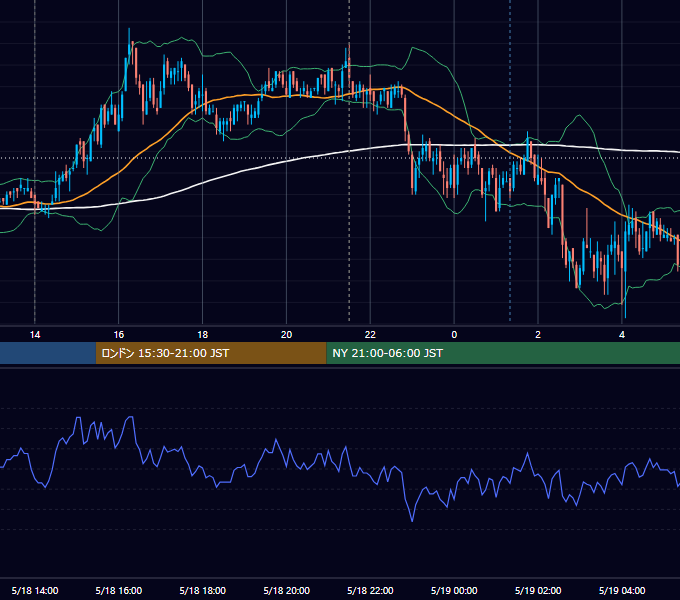Screen dimensions: 680x600
Task: Click the hour 16 axis label
Action: point(118,335)
